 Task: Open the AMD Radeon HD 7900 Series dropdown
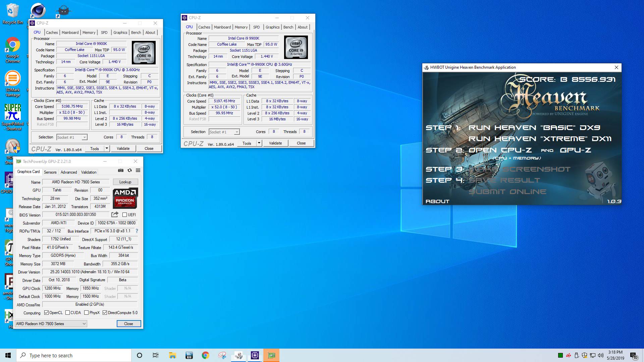[51, 323]
